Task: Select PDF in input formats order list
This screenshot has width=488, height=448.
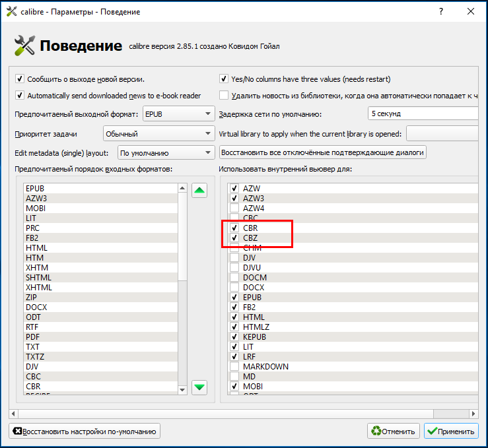Action: click(100, 337)
